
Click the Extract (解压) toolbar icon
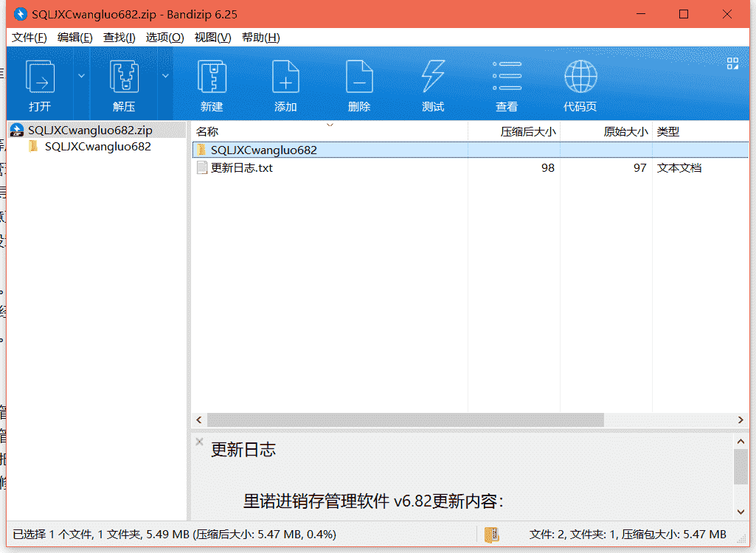click(x=124, y=77)
